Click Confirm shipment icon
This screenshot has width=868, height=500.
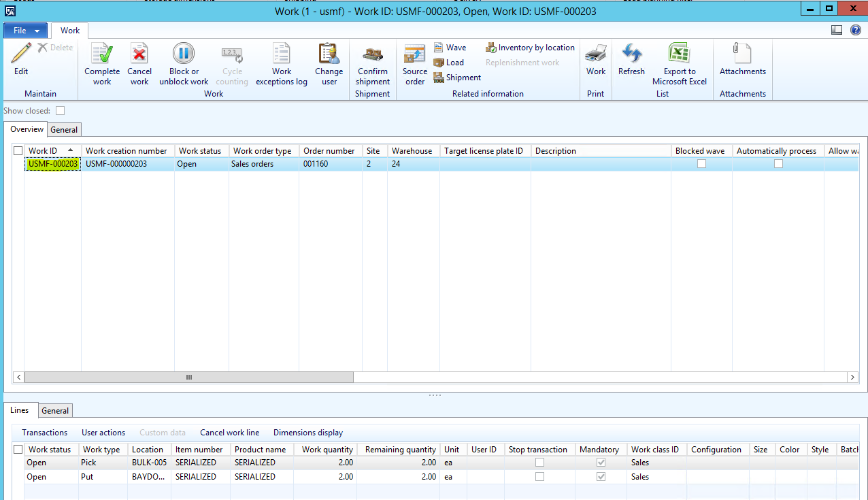(373, 54)
